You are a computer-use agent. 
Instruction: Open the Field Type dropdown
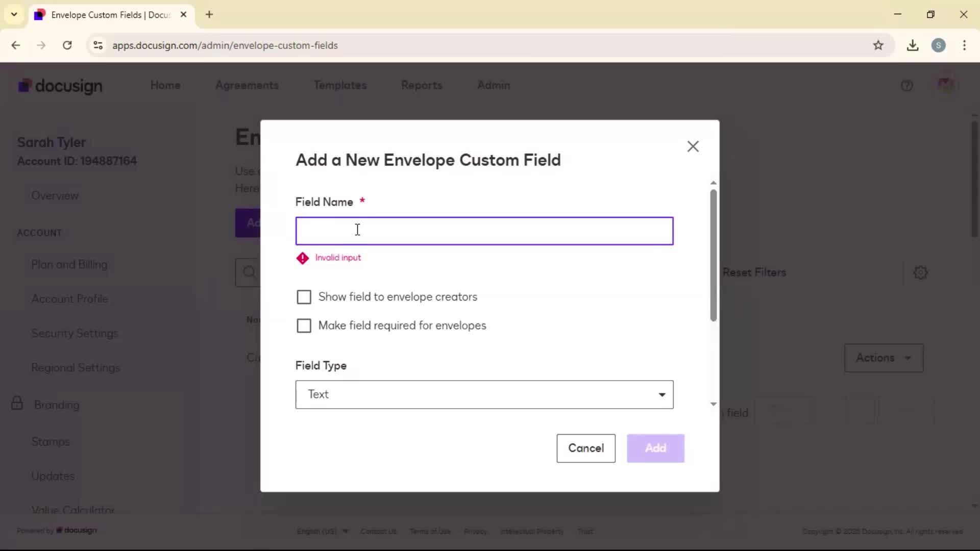(484, 394)
